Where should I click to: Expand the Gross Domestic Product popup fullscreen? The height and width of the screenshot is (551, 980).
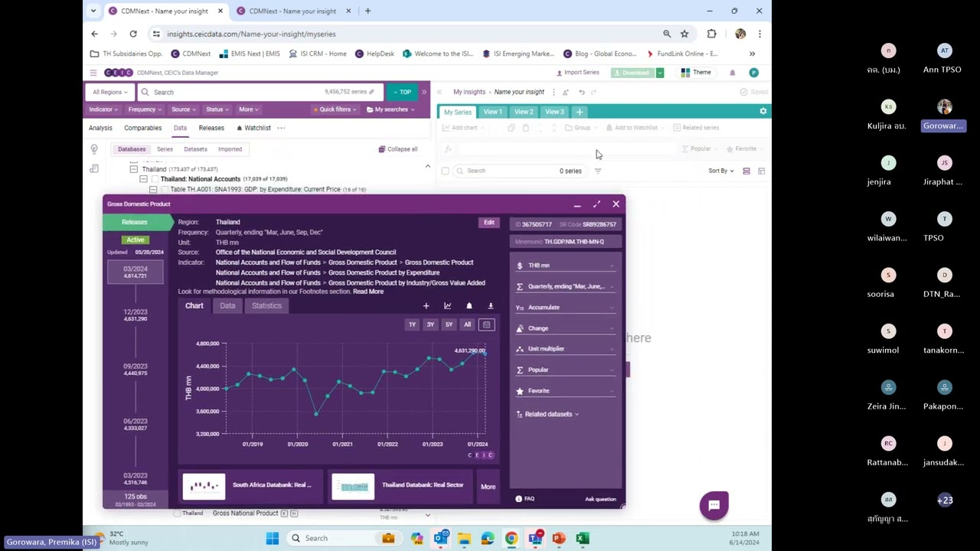[596, 204]
